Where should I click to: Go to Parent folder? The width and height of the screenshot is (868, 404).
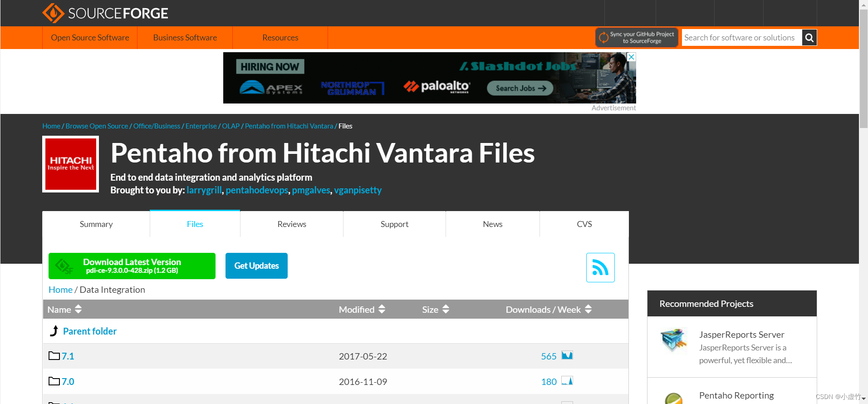coord(90,331)
